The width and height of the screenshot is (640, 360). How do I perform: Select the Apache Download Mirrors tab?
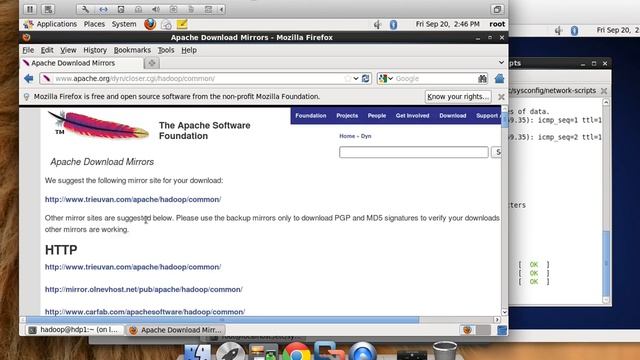pyautogui.click(x=81, y=63)
